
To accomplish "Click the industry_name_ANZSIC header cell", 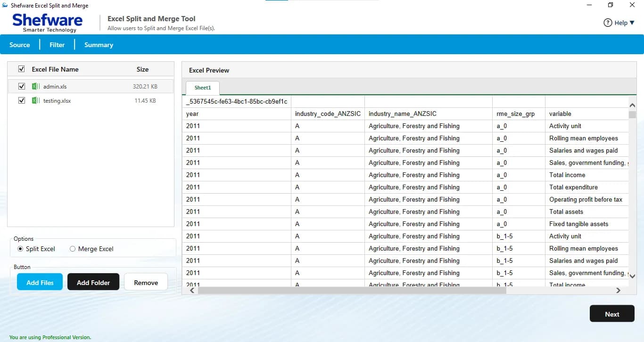I will (429, 114).
